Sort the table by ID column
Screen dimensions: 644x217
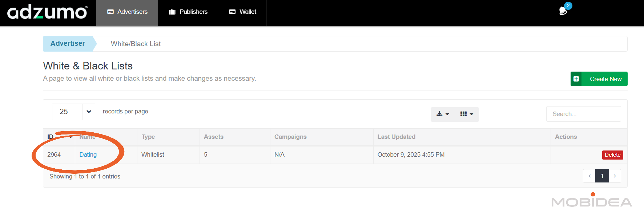[x=51, y=137]
